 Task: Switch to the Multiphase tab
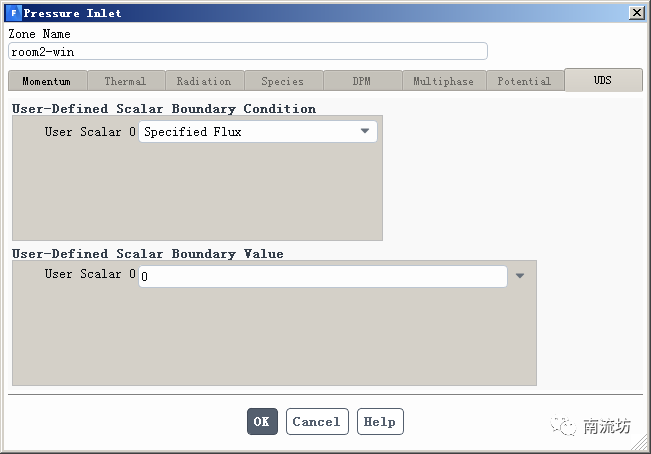tap(443, 81)
